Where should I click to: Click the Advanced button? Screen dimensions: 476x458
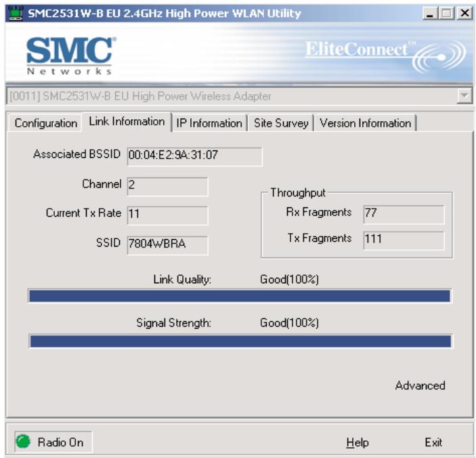(420, 386)
